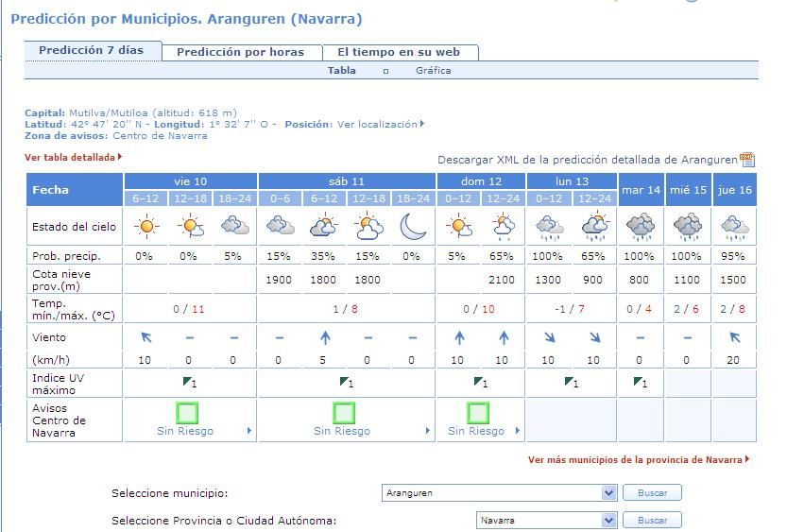Click the rain icon for lun 13 12–24
The height and width of the screenshot is (532, 787).
tap(595, 227)
